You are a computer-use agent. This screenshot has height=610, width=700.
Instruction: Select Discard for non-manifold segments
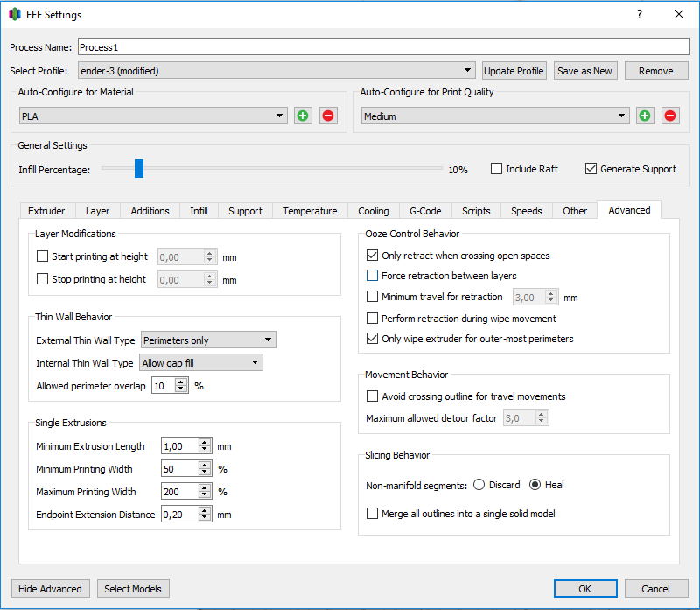point(479,485)
